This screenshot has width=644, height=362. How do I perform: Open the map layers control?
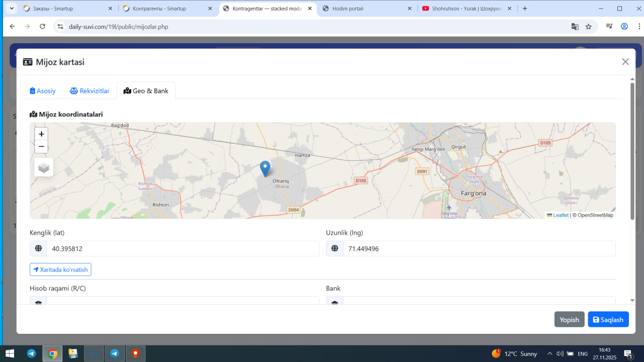point(44,167)
